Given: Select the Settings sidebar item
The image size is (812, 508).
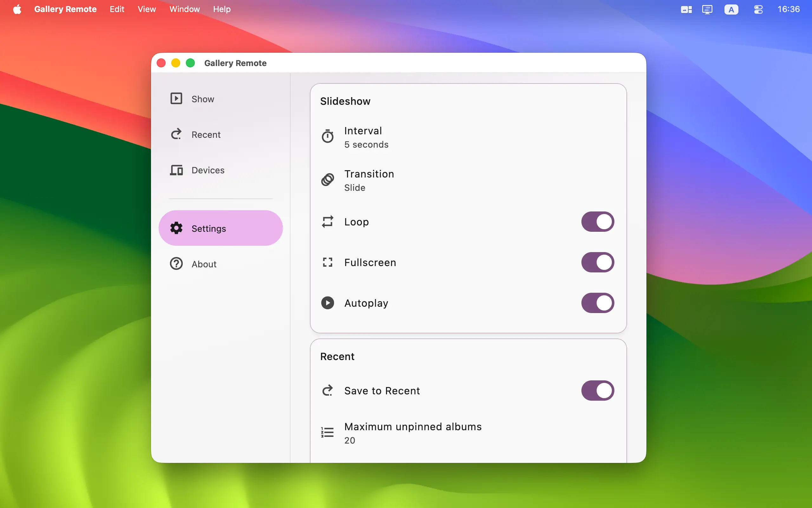Looking at the screenshot, I should [220, 228].
